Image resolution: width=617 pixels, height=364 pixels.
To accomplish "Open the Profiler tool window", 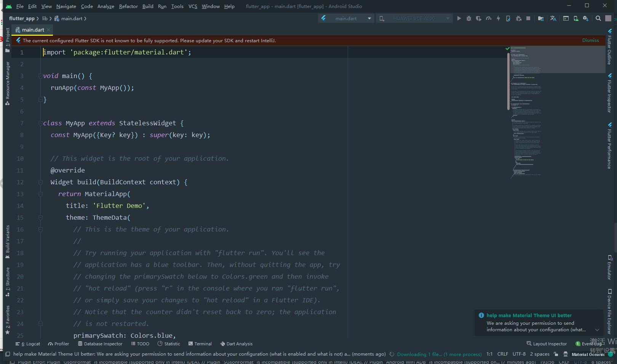I will tap(59, 343).
